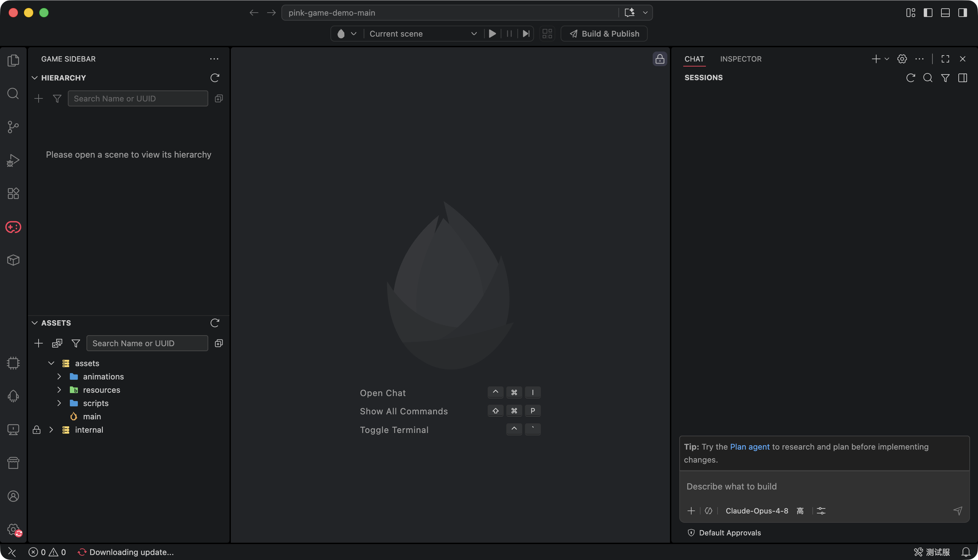Click the Assets filter funnel icon
This screenshot has height=560, width=978.
(76, 343)
